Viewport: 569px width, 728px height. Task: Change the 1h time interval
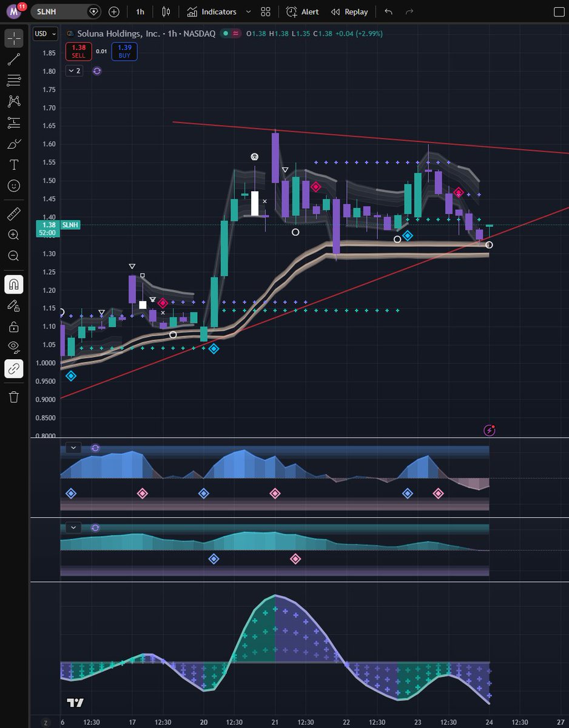pos(140,12)
